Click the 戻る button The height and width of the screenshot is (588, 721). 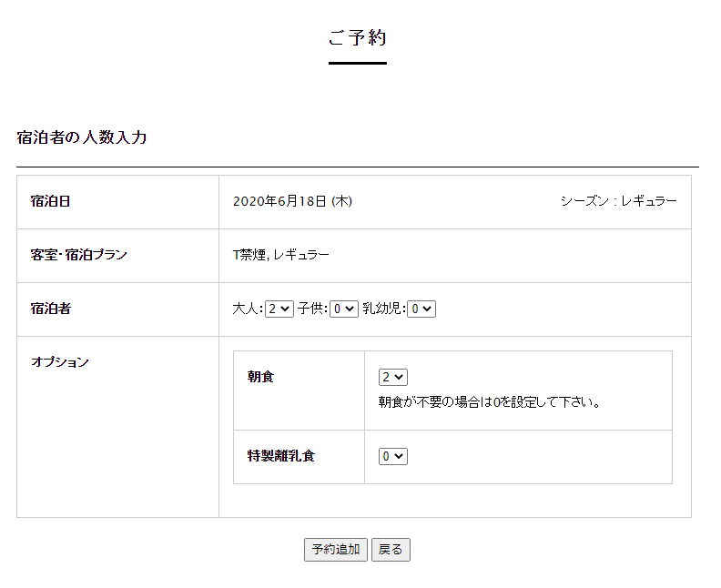tap(391, 550)
